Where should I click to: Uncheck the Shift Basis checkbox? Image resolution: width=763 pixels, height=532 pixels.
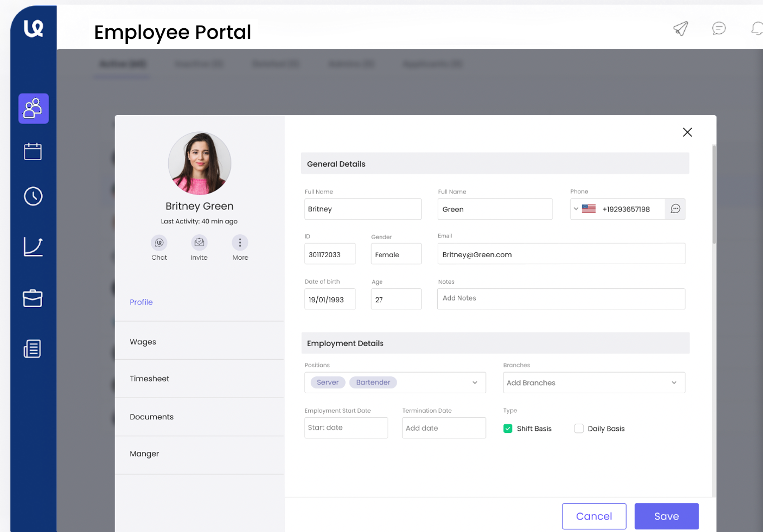508,428
